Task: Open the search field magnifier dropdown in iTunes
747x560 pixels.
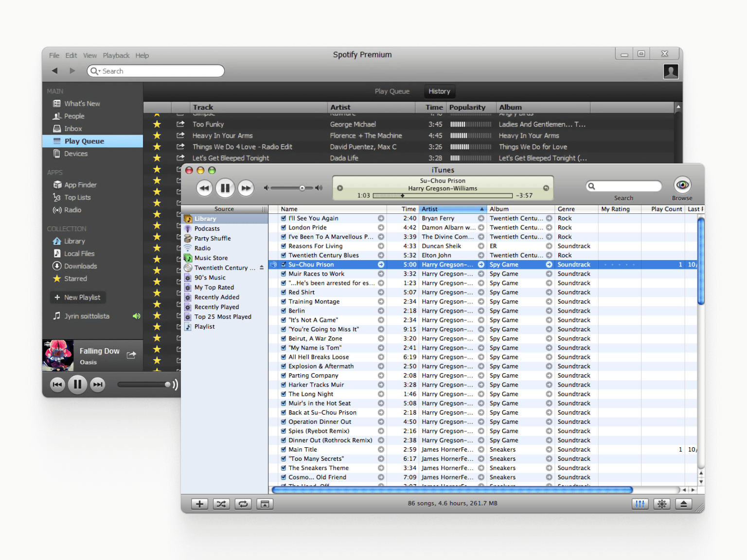Action: 592,186
